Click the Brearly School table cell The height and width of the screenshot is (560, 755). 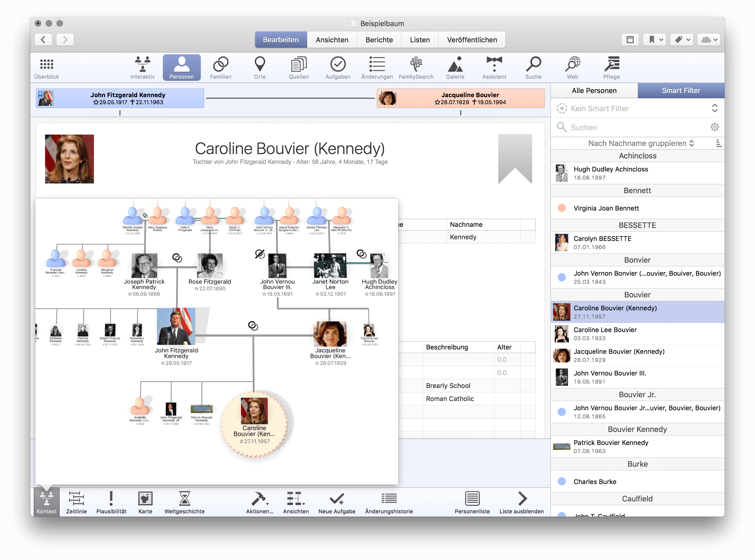click(458, 386)
